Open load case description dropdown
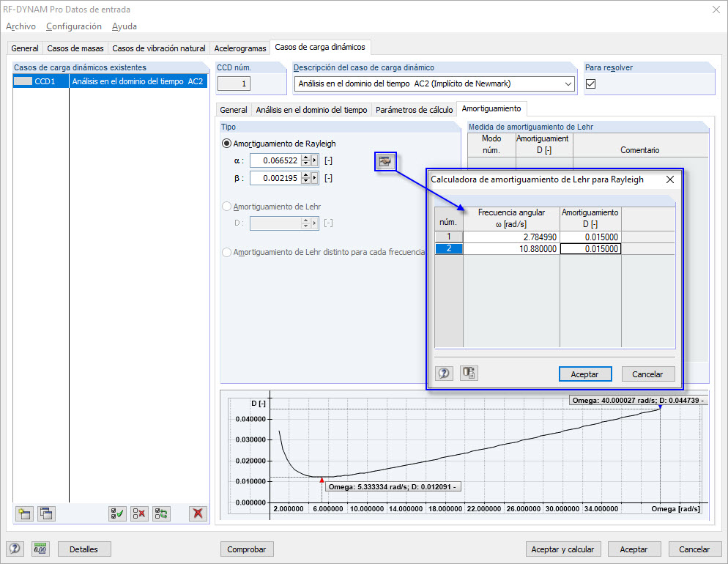Image resolution: width=728 pixels, height=564 pixels. coord(568,84)
